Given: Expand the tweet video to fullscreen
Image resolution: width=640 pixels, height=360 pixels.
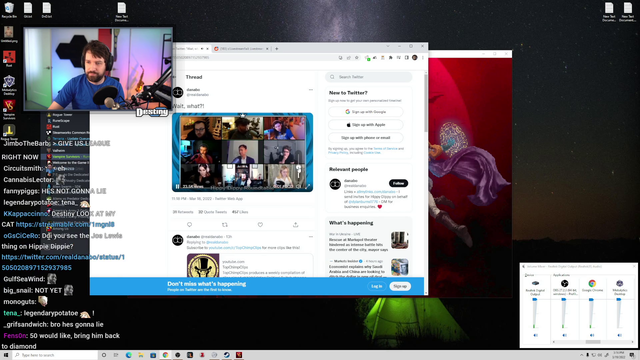Looking at the screenshot, I should point(307,187).
